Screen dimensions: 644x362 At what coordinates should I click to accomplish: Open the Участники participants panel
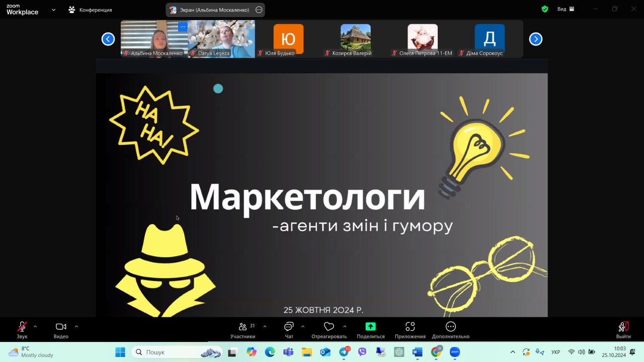pyautogui.click(x=243, y=330)
